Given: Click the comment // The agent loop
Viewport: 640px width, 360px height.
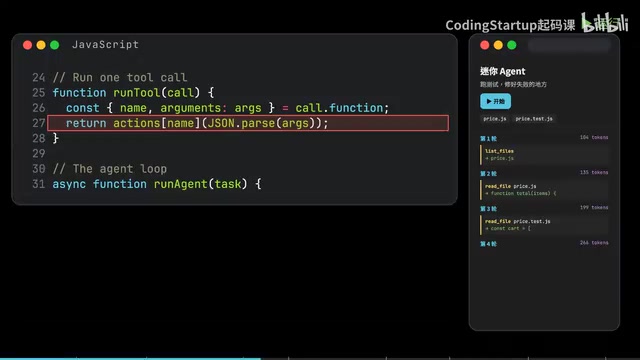Looking at the screenshot, I should (110, 169).
